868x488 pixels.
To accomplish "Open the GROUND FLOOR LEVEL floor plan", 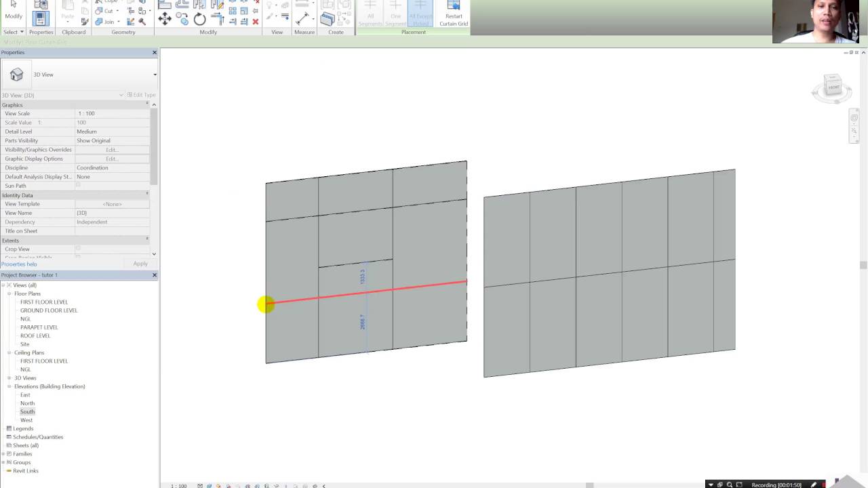I will pos(49,310).
